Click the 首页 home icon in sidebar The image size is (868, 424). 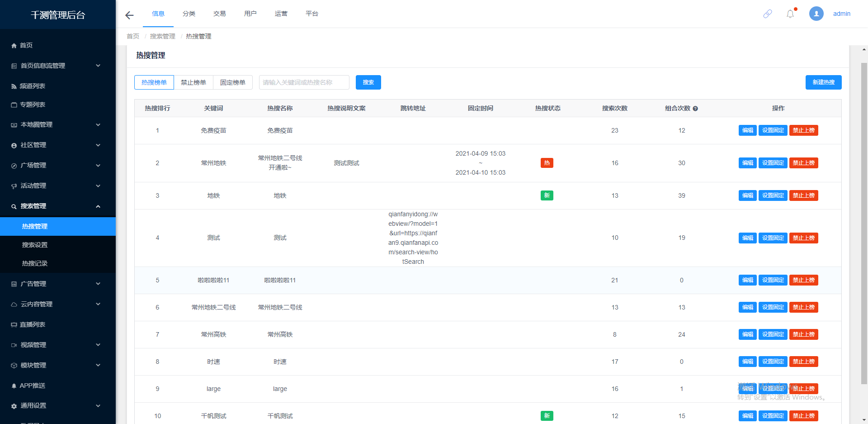tap(14, 46)
